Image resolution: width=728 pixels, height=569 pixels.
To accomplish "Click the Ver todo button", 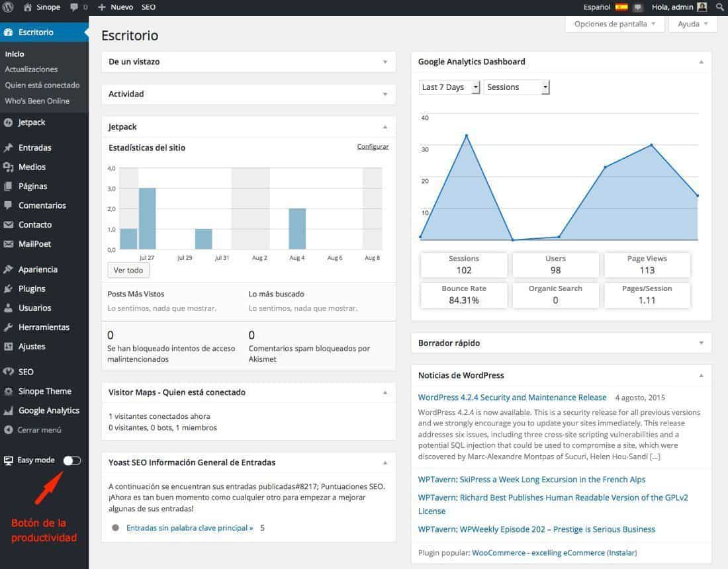I will pyautogui.click(x=128, y=270).
